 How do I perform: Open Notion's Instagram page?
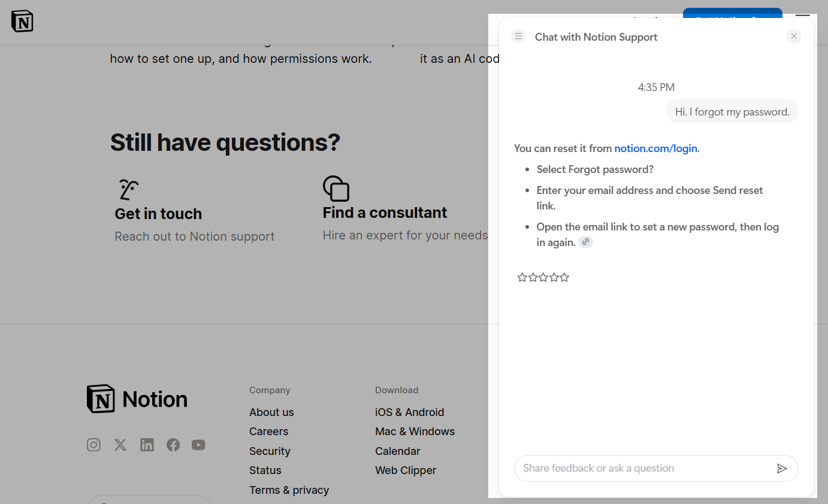tap(93, 445)
